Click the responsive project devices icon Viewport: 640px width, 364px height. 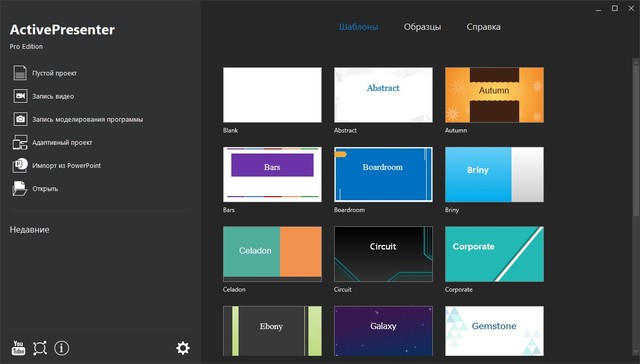20,142
